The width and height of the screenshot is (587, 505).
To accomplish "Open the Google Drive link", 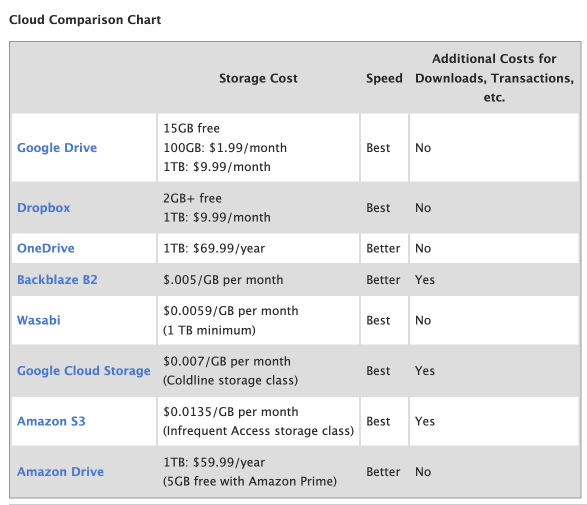I will (x=57, y=147).
